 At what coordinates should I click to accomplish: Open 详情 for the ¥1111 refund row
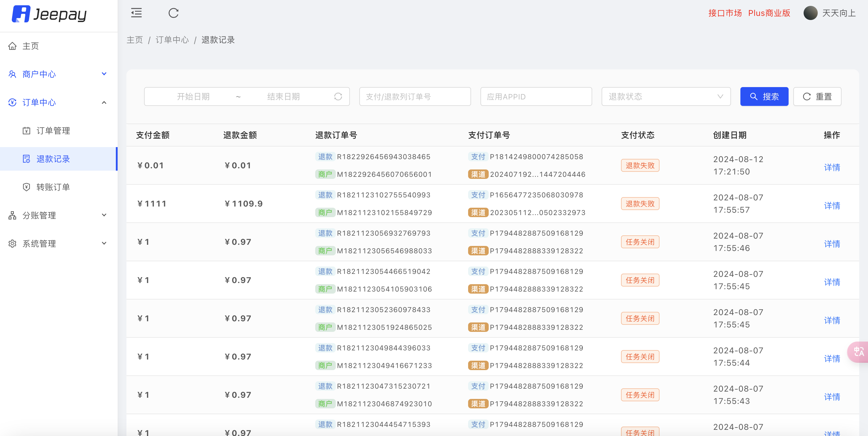[831, 205]
